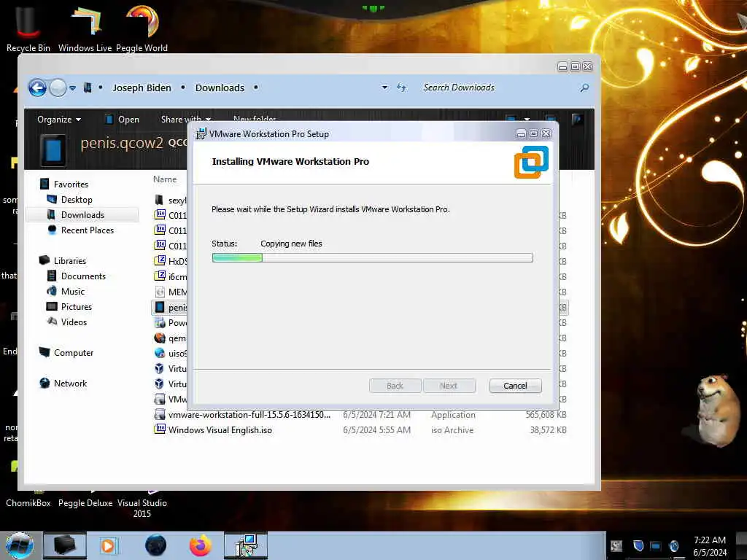The width and height of the screenshot is (747, 560).
Task: Click the Name column header
Action: [165, 179]
